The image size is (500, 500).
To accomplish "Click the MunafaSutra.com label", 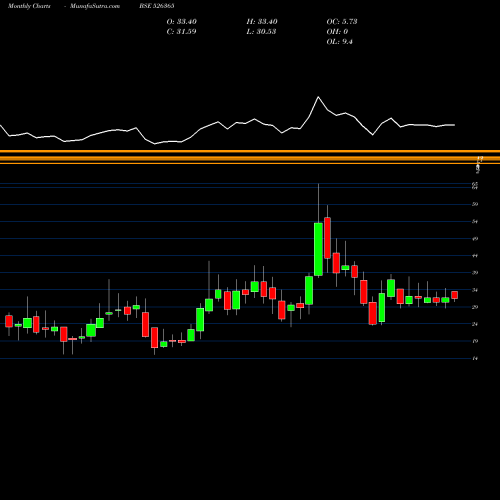I will click(95, 6).
